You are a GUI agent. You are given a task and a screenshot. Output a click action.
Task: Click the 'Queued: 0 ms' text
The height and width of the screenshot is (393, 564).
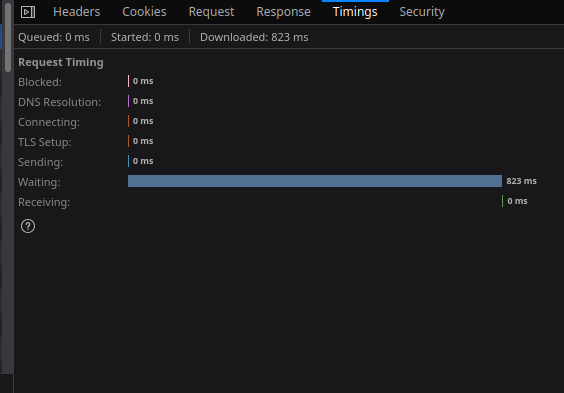pos(54,37)
